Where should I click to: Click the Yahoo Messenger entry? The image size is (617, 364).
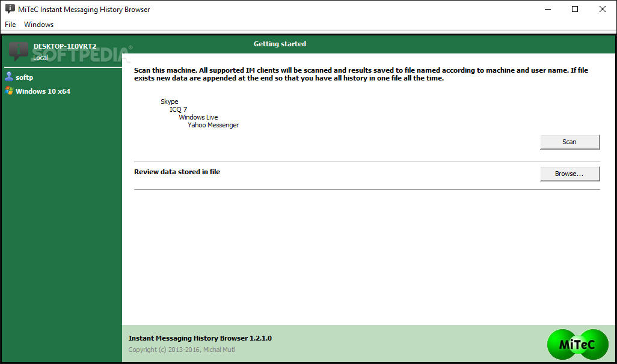pyautogui.click(x=213, y=125)
